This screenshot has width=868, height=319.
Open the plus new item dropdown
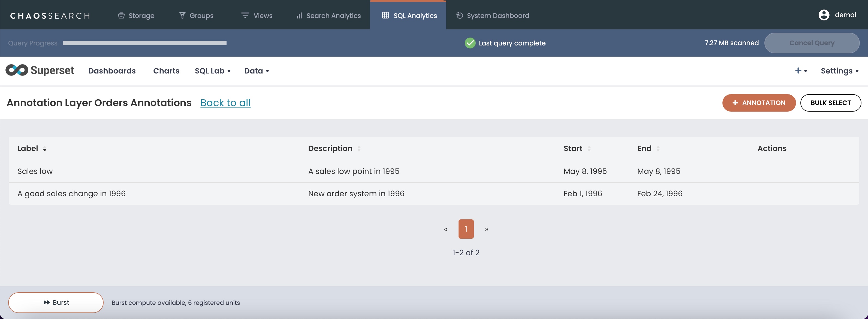(x=801, y=71)
